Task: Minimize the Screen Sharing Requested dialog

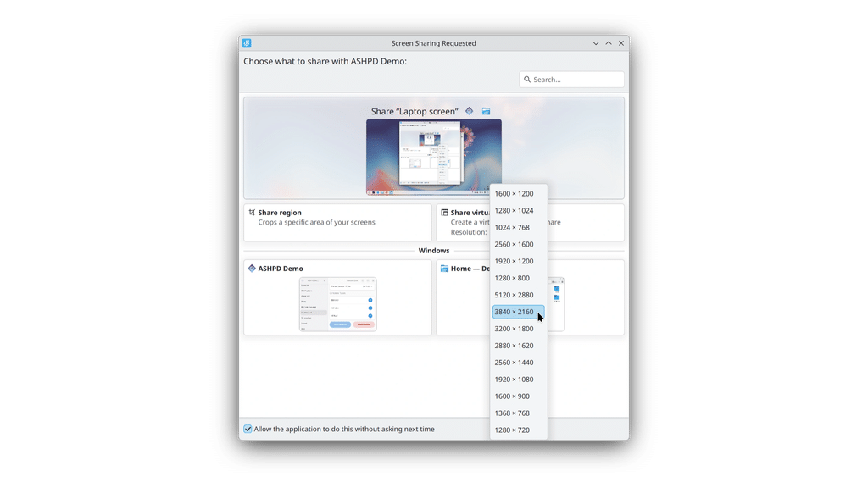Action: [x=596, y=43]
